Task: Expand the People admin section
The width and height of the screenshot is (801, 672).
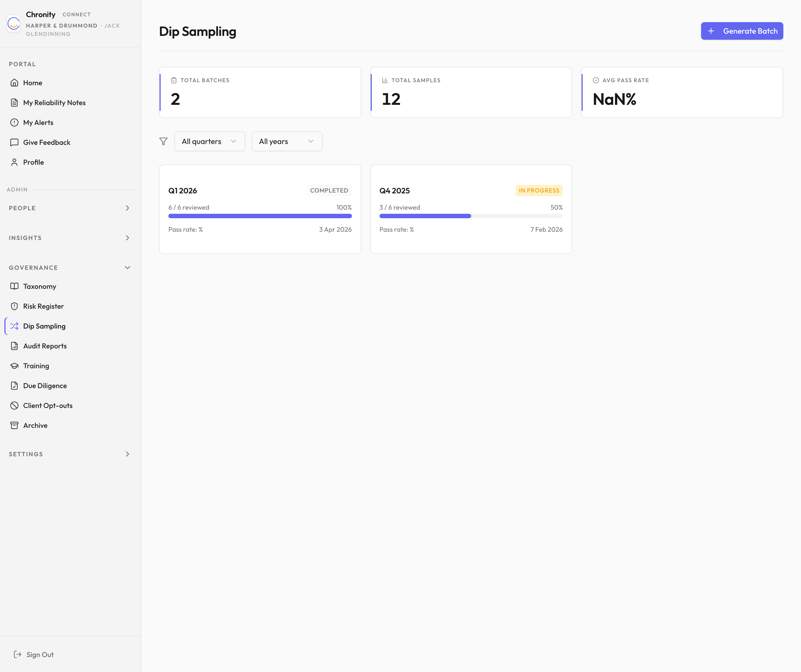Action: tap(70, 208)
